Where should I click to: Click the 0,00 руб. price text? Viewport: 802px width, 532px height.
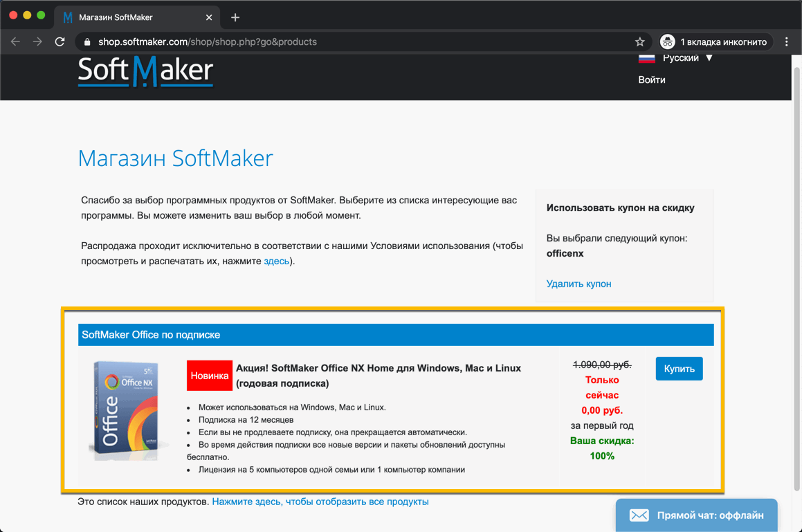point(602,410)
